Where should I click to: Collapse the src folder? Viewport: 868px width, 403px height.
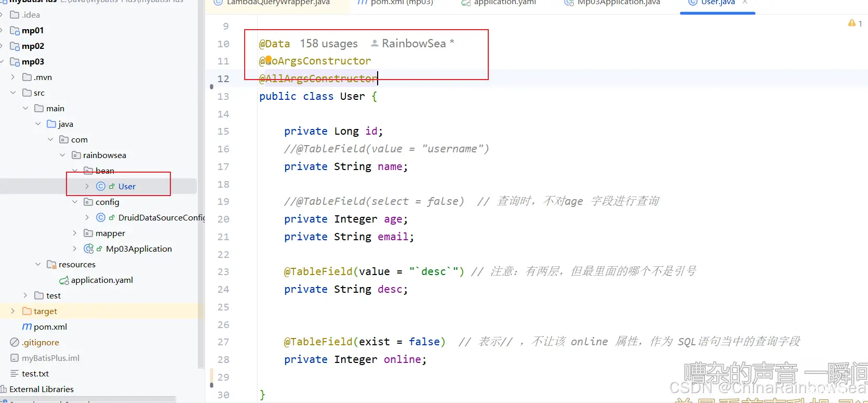13,93
